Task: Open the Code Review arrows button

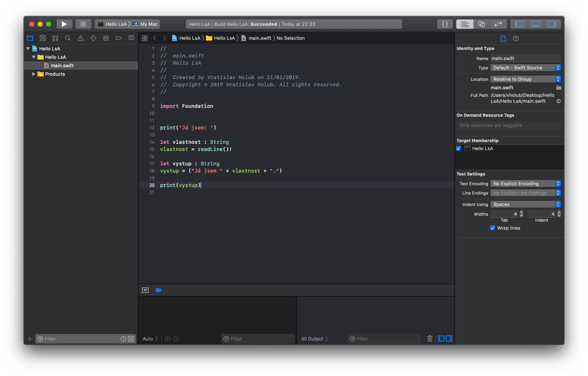Action: pyautogui.click(x=498, y=24)
